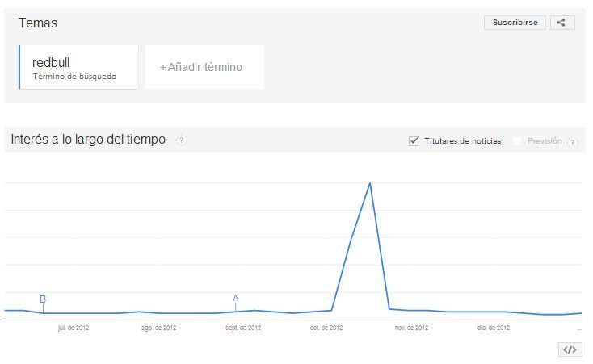Screen dimensions: 593x364
Task: Click the Temas heading
Action: [x=38, y=23]
